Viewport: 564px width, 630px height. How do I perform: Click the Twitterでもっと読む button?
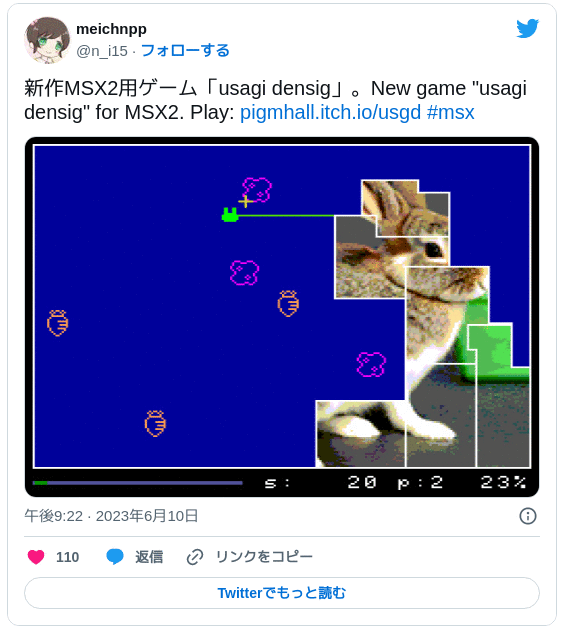(282, 593)
